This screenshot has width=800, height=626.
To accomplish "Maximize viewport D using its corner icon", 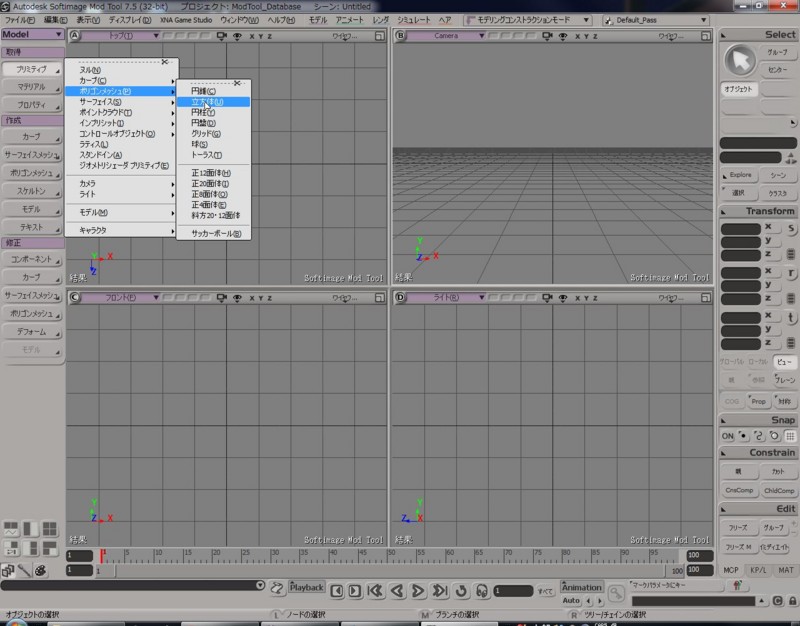I will click(705, 297).
